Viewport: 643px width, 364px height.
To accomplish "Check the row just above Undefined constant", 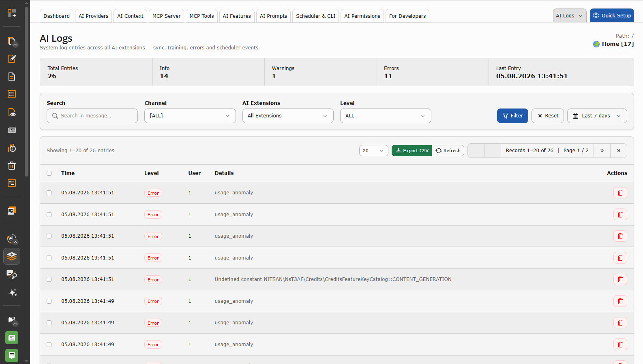I will click(49, 258).
